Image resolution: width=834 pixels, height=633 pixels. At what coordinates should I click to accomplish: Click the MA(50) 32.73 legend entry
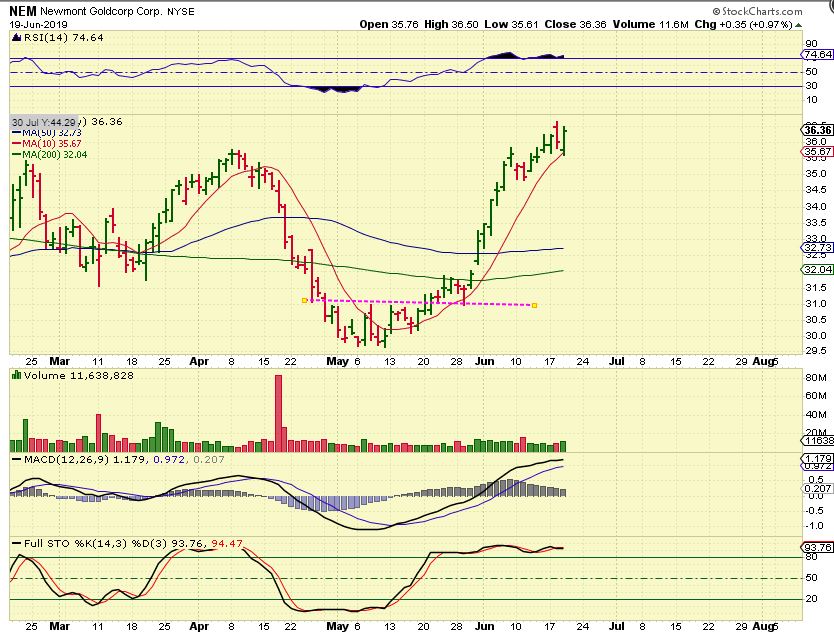click(x=47, y=132)
